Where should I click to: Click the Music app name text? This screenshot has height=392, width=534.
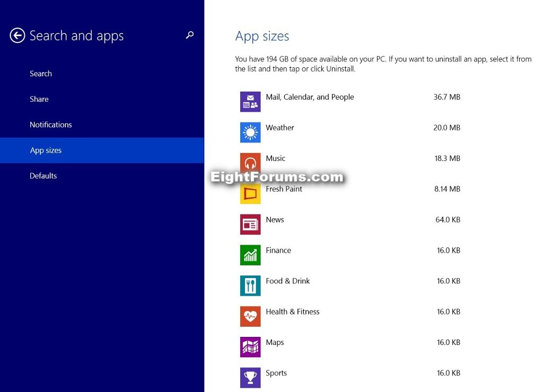click(x=276, y=158)
